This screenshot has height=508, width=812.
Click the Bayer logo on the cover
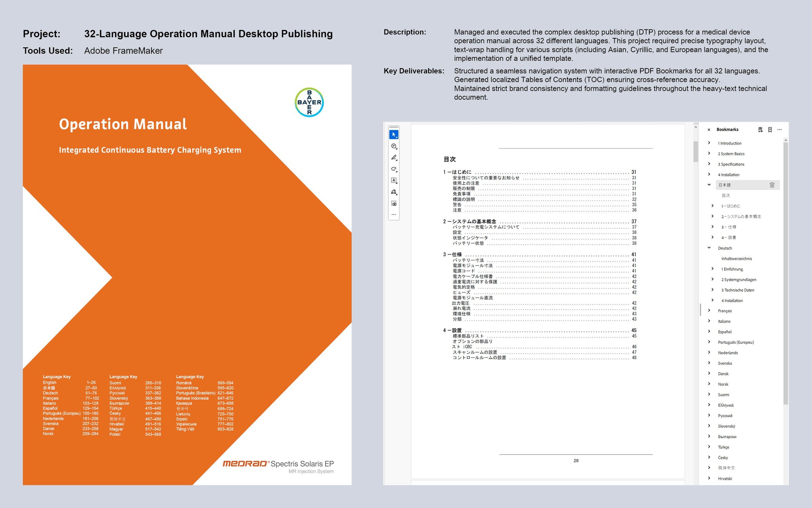pyautogui.click(x=309, y=102)
